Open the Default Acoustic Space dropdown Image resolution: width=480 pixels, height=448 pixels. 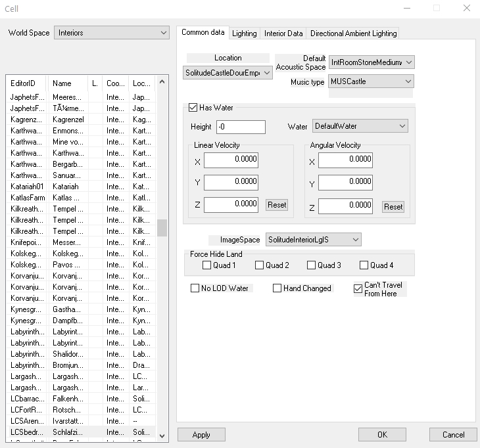click(372, 62)
